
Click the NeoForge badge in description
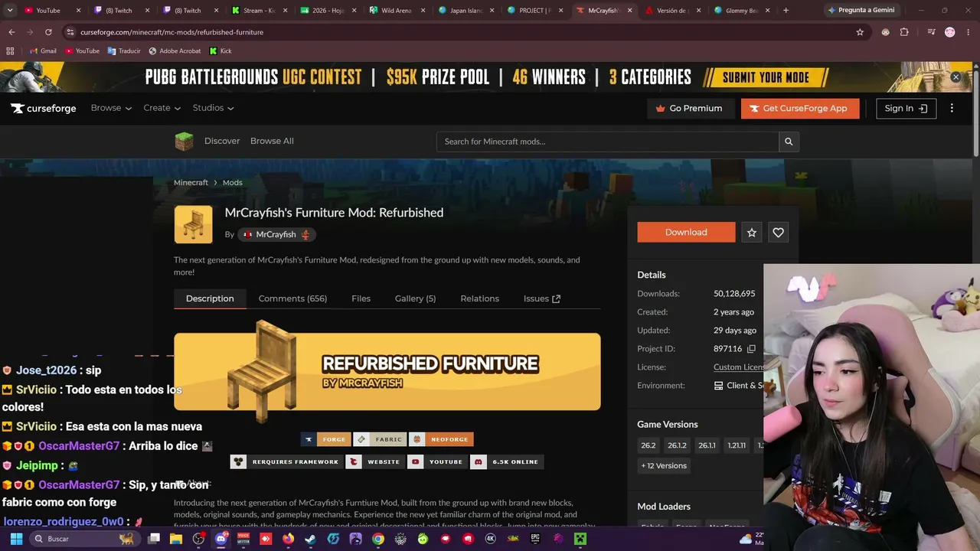tap(442, 439)
